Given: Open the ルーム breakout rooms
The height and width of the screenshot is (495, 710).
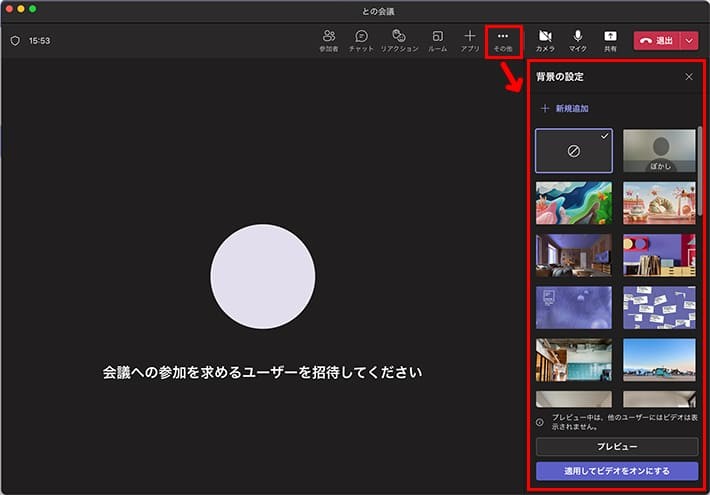Looking at the screenshot, I should 437,41.
